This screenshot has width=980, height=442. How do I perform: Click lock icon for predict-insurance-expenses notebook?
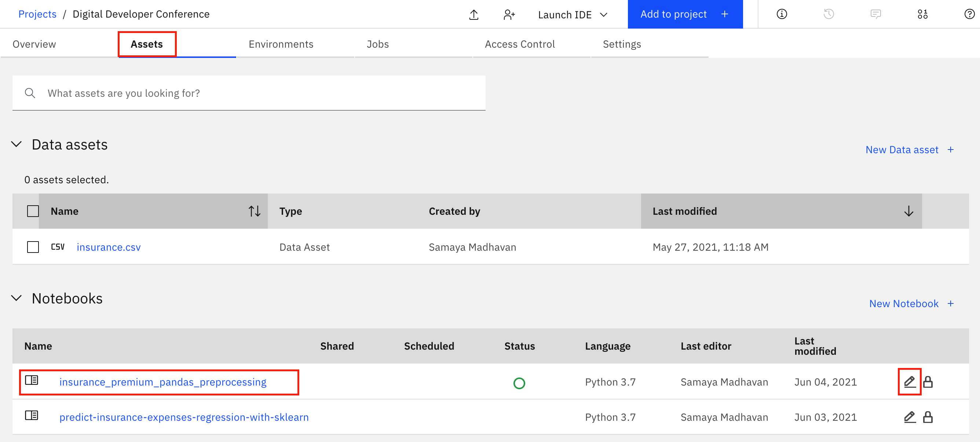pos(928,417)
